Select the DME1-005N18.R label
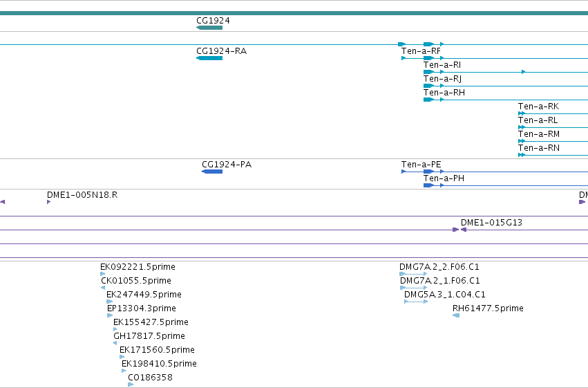Screen dimensions: 588x388 coord(82,194)
